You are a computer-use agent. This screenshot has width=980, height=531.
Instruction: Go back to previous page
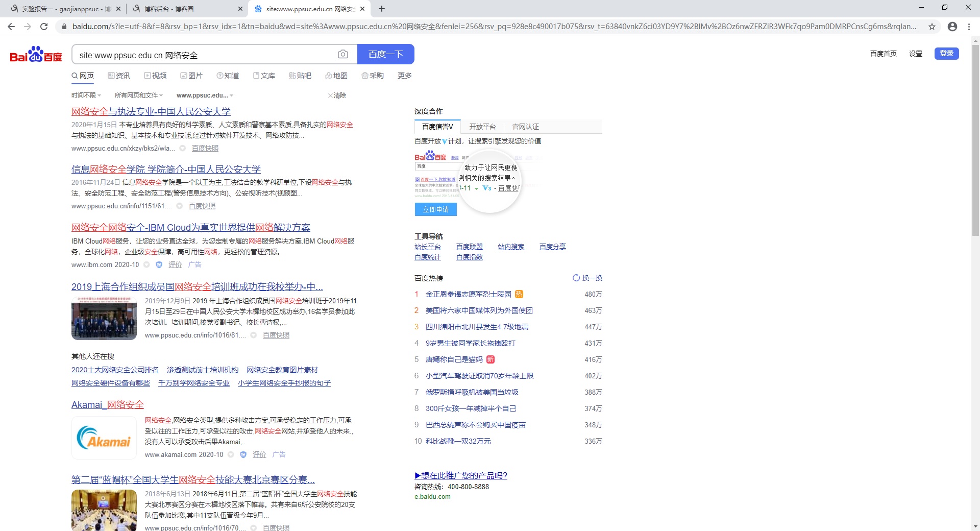(11, 27)
